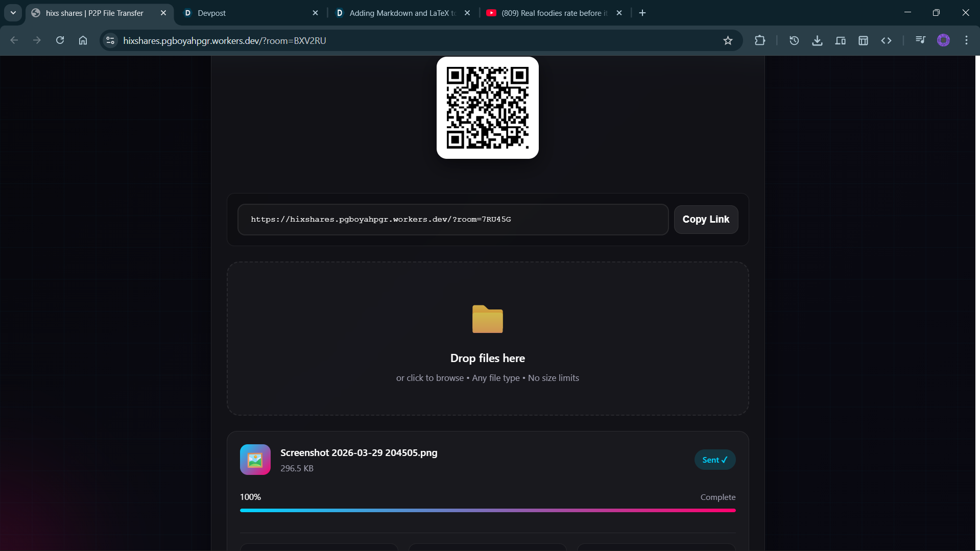Click the Copy Link button
The height and width of the screenshot is (551, 980).
(706, 220)
